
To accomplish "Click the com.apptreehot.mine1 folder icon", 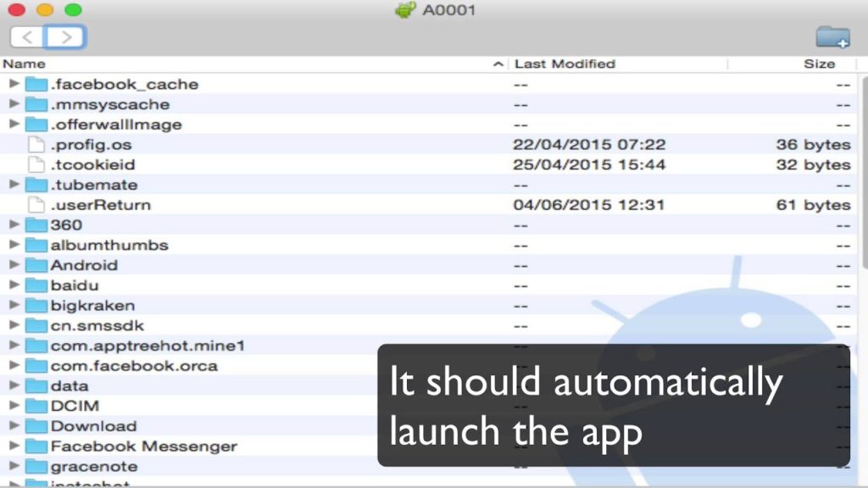I will [36, 346].
